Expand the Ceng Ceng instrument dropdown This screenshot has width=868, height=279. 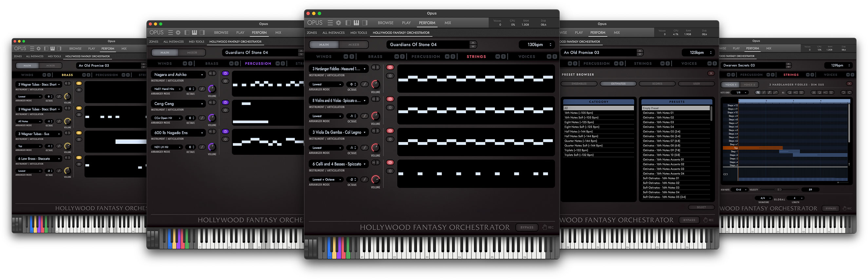tap(178, 104)
